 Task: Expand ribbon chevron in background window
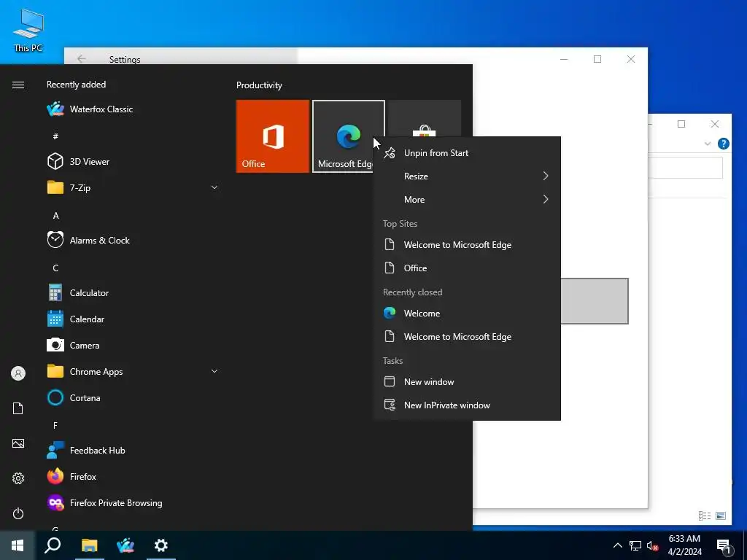click(x=708, y=144)
